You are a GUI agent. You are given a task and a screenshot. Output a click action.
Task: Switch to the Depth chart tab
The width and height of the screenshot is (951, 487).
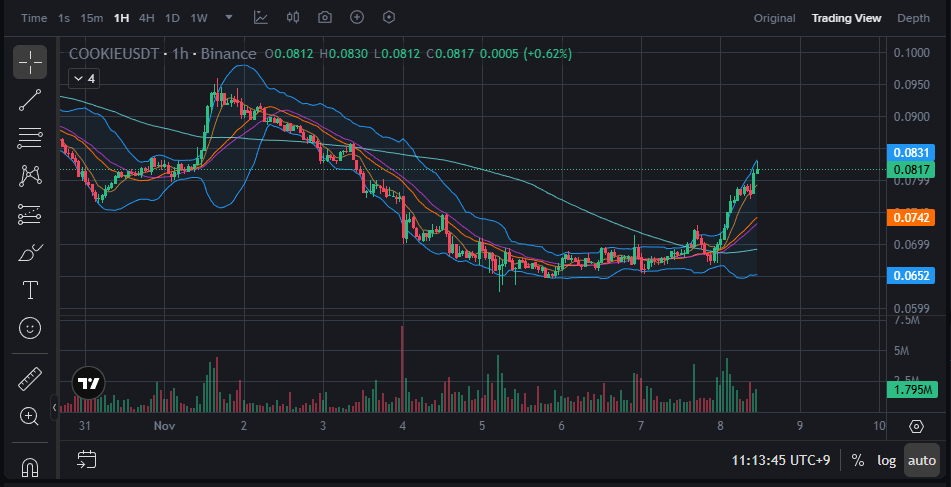(x=913, y=18)
